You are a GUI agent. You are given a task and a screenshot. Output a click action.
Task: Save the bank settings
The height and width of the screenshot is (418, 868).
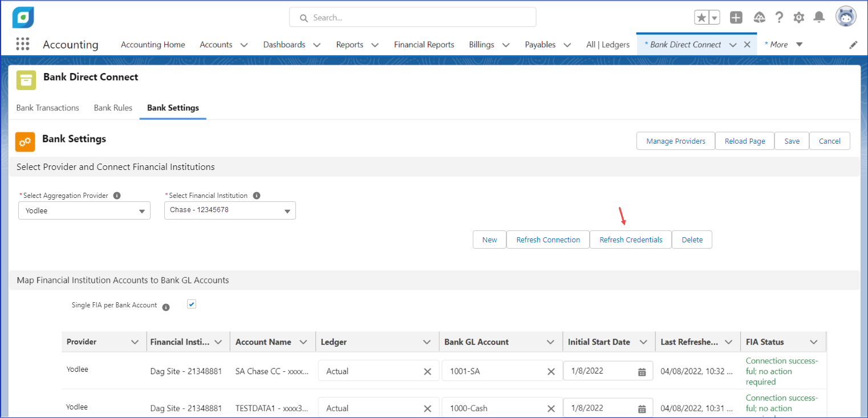[x=792, y=141]
